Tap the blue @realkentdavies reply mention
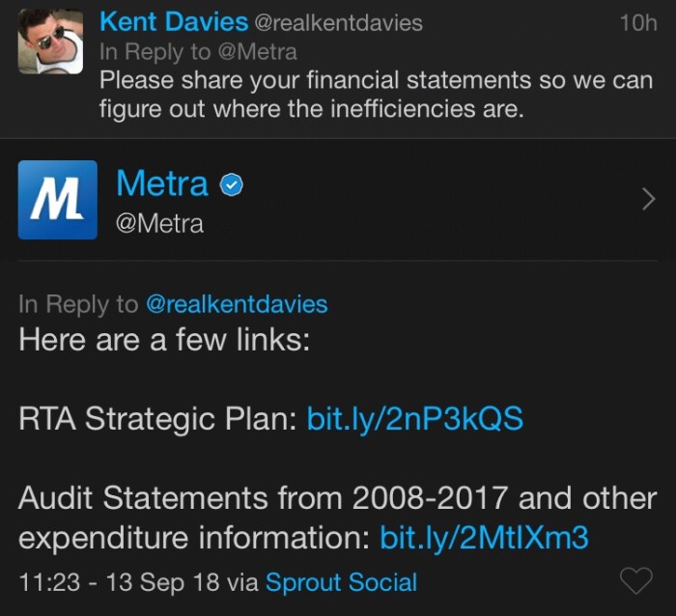The image size is (676, 616). point(237,304)
